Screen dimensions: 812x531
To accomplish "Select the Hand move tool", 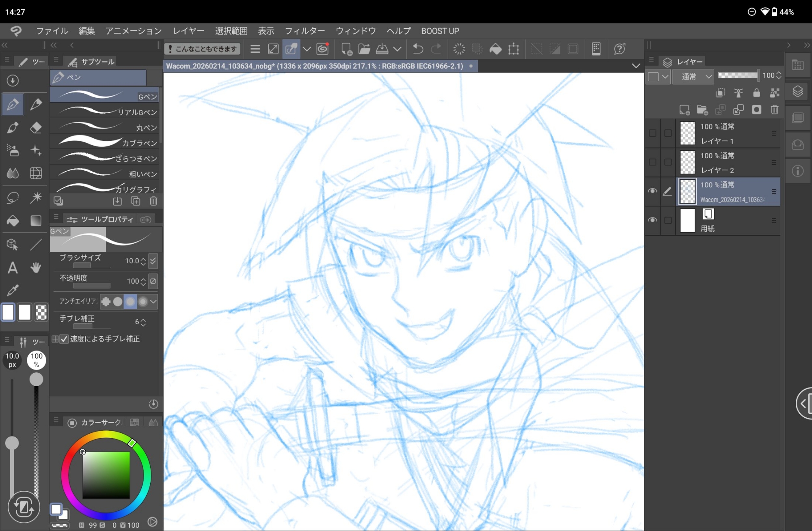I will click(36, 268).
